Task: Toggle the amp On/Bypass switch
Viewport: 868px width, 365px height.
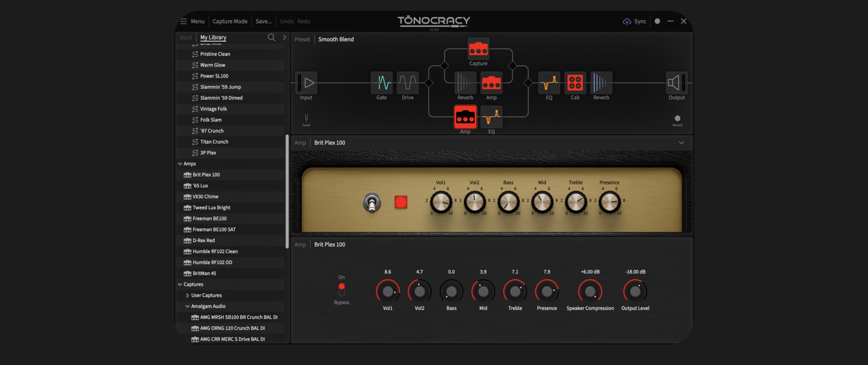Action: coord(341,289)
